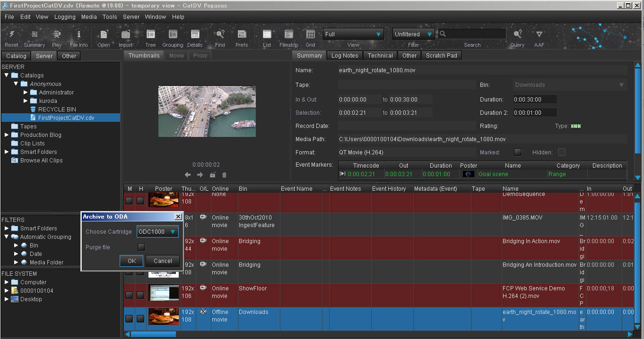Click the Play toolbar icon
This screenshot has width=644, height=339.
pyautogui.click(x=57, y=34)
